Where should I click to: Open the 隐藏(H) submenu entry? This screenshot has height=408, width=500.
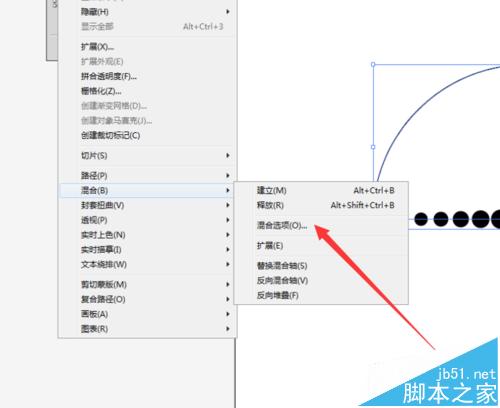[x=147, y=12]
